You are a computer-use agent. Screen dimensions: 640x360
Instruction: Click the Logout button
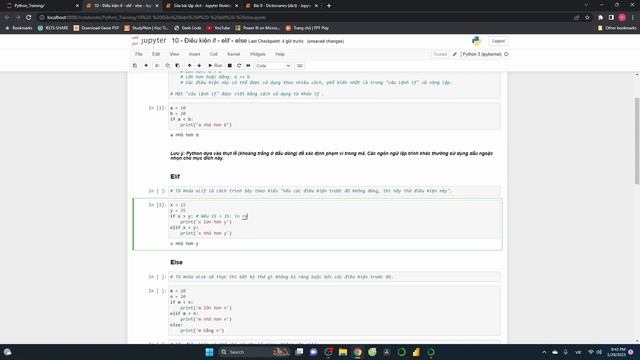click(498, 41)
